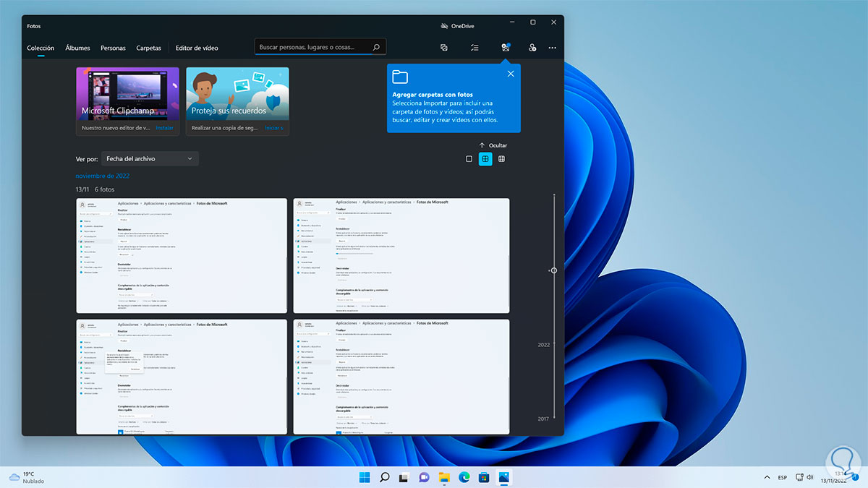Switch to single large view layout
Image resolution: width=868 pixels, height=488 pixels.
click(x=469, y=159)
